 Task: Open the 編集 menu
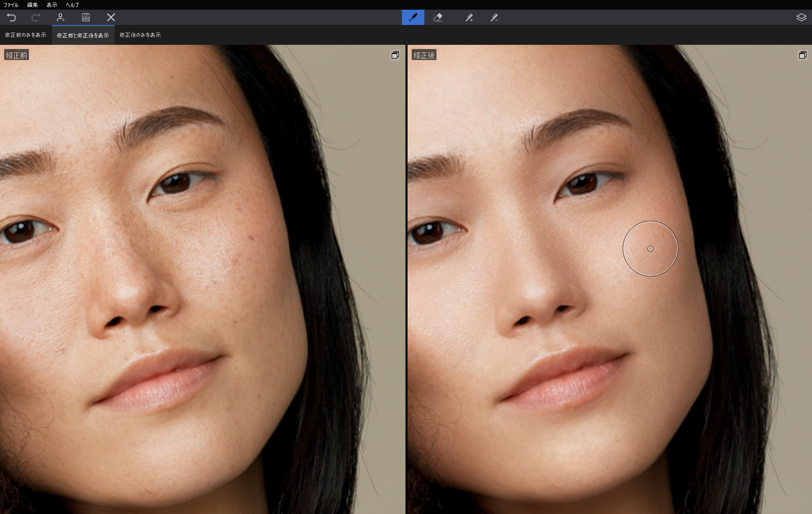pos(33,5)
